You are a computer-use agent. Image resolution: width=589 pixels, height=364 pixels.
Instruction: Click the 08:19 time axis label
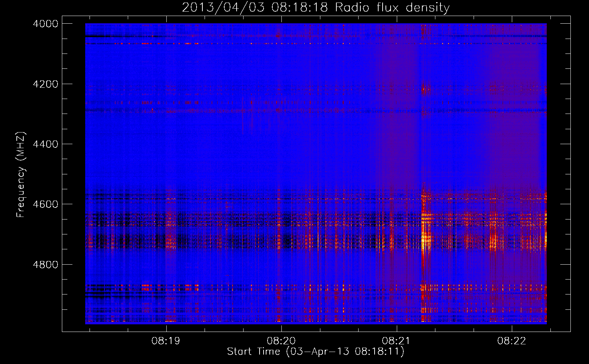[166, 341]
